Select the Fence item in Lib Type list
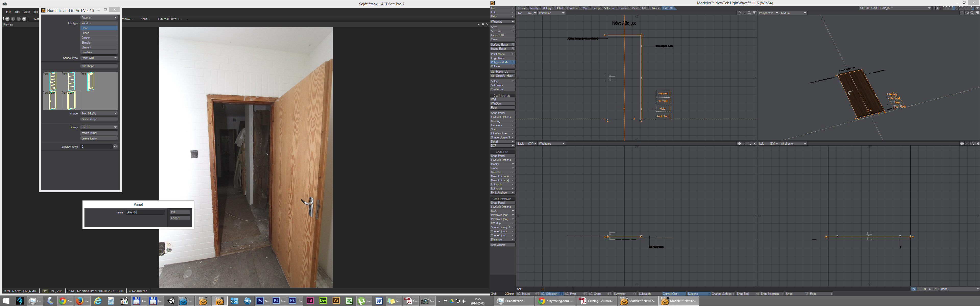The height and width of the screenshot is (306, 980). (99, 33)
